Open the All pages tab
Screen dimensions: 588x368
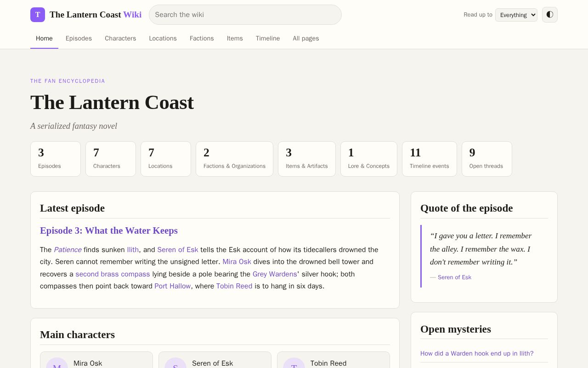[x=306, y=38]
